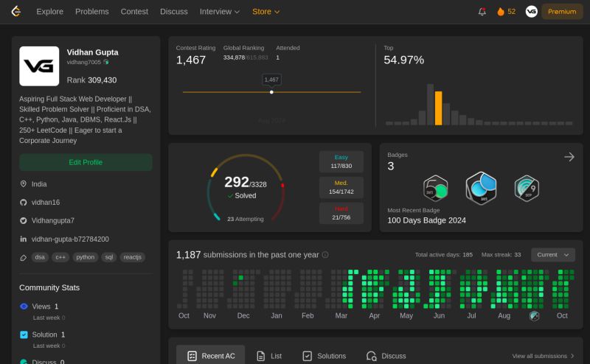Open the VG user avatar menu
This screenshot has width=590, height=364.
pyautogui.click(x=531, y=12)
